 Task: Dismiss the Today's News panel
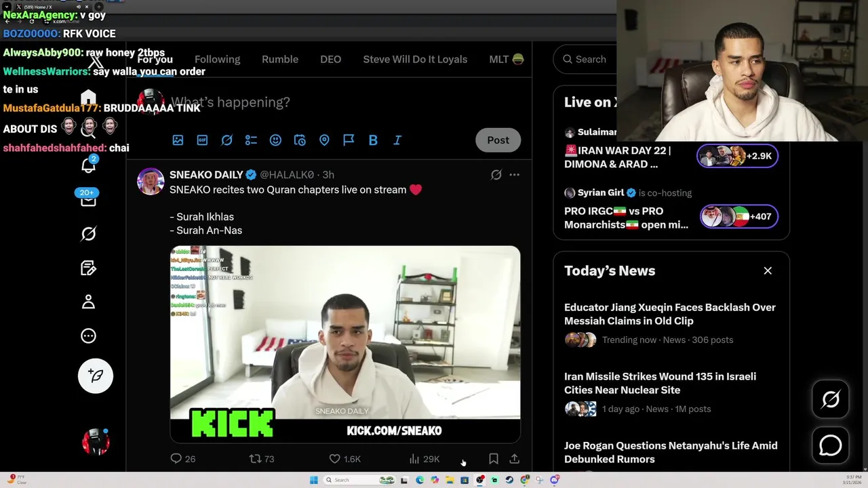point(768,270)
